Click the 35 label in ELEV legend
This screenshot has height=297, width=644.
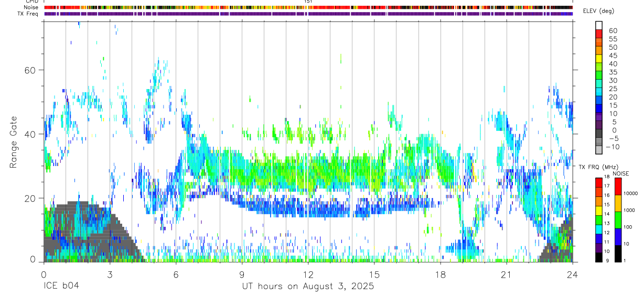[613, 72]
